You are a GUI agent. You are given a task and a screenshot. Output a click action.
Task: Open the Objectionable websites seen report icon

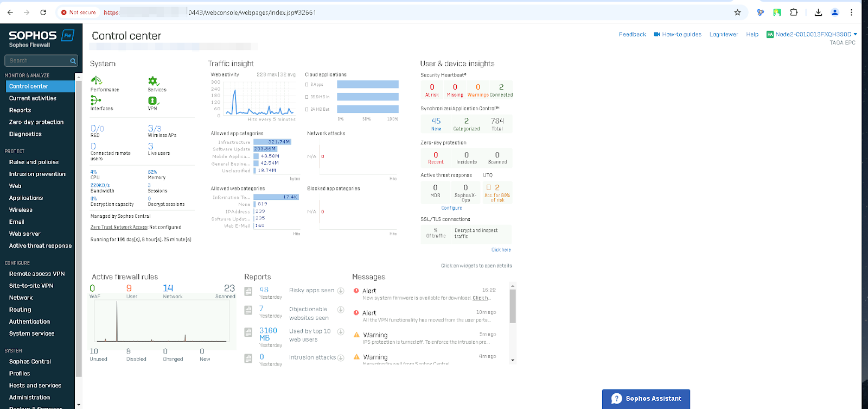pyautogui.click(x=248, y=310)
